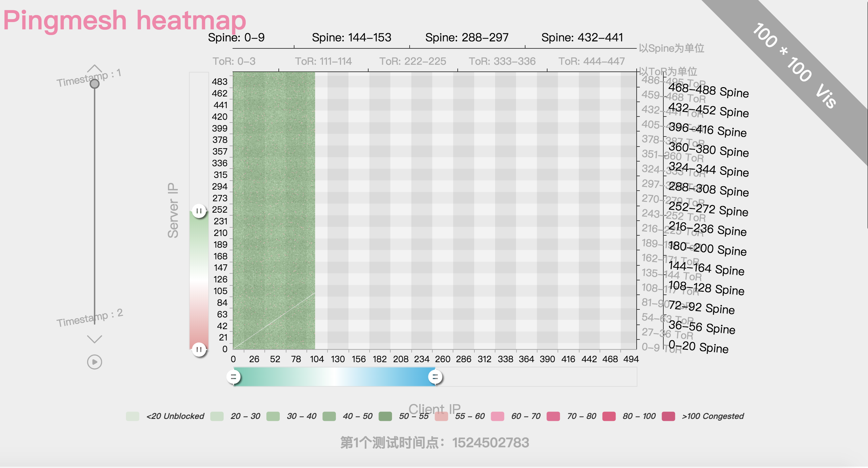Click the Client IP axis title
This screenshot has width=868, height=468.
[434, 409]
